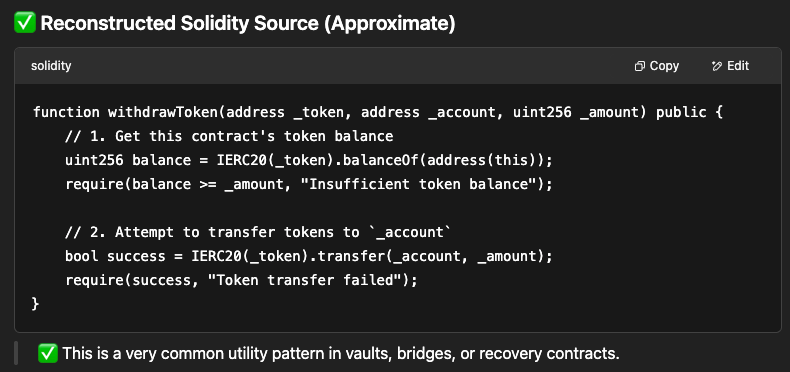The image size is (790, 372).
Task: Click the Copy icon in code header
Action: 639,66
